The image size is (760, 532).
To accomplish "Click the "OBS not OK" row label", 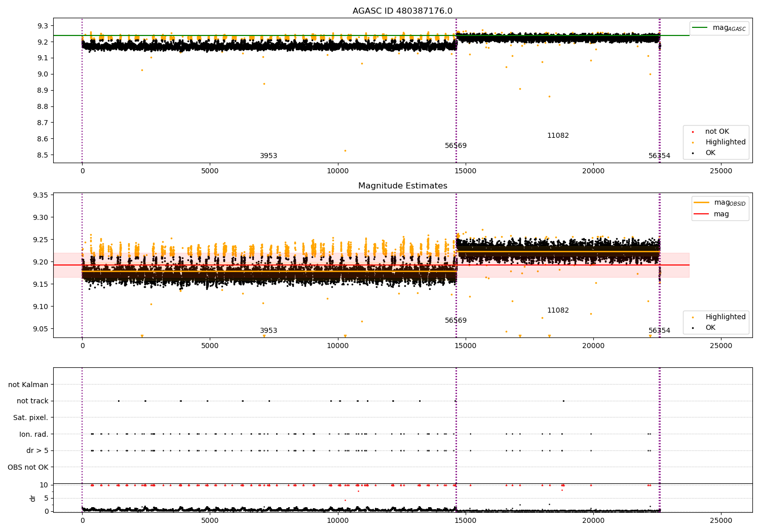I will click(x=28, y=467).
